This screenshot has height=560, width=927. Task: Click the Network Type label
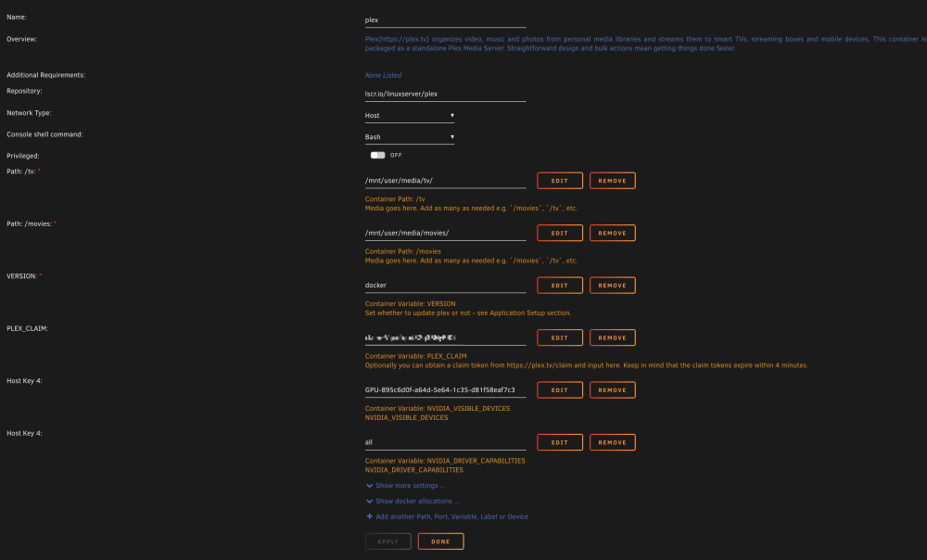(29, 113)
